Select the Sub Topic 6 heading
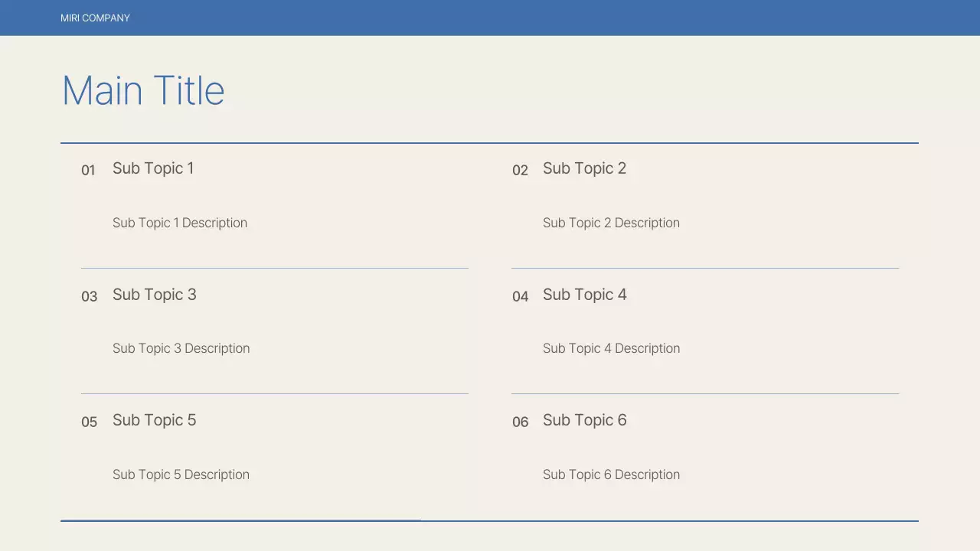 point(585,420)
